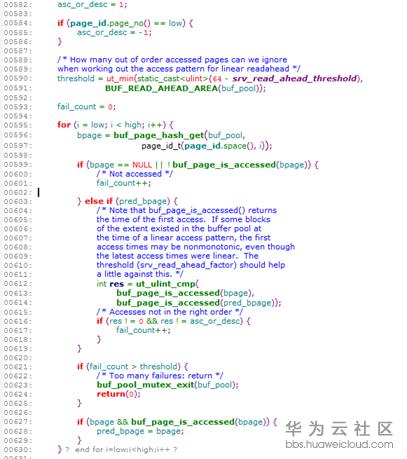The height and width of the screenshot is (459, 407).
Task: Click 'How many out of order' comment line
Action: coord(172,60)
